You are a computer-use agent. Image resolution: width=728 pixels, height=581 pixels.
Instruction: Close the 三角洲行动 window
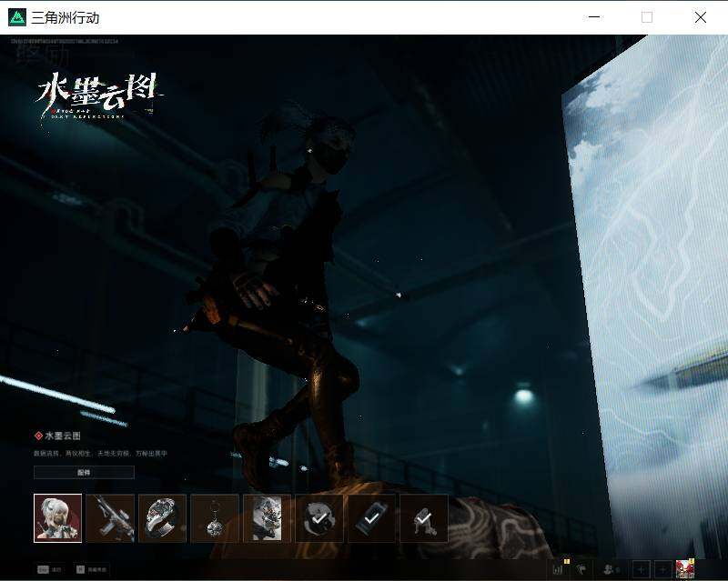point(700,17)
